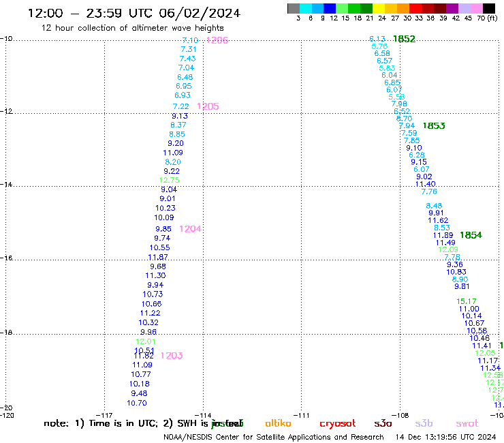This screenshot has height=443, width=504.
Task: Click the wave height value 9.48
Action: (x=139, y=393)
